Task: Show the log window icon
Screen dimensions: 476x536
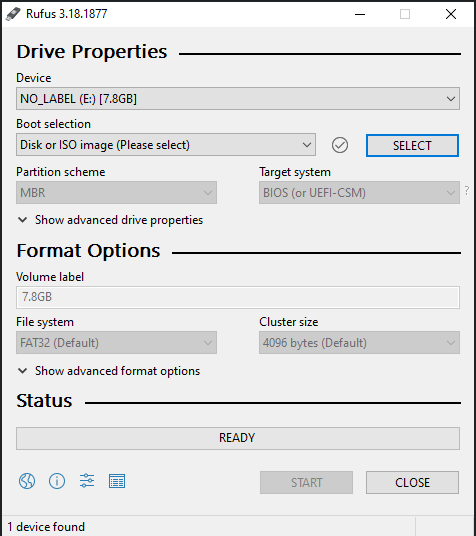Action: tap(117, 481)
